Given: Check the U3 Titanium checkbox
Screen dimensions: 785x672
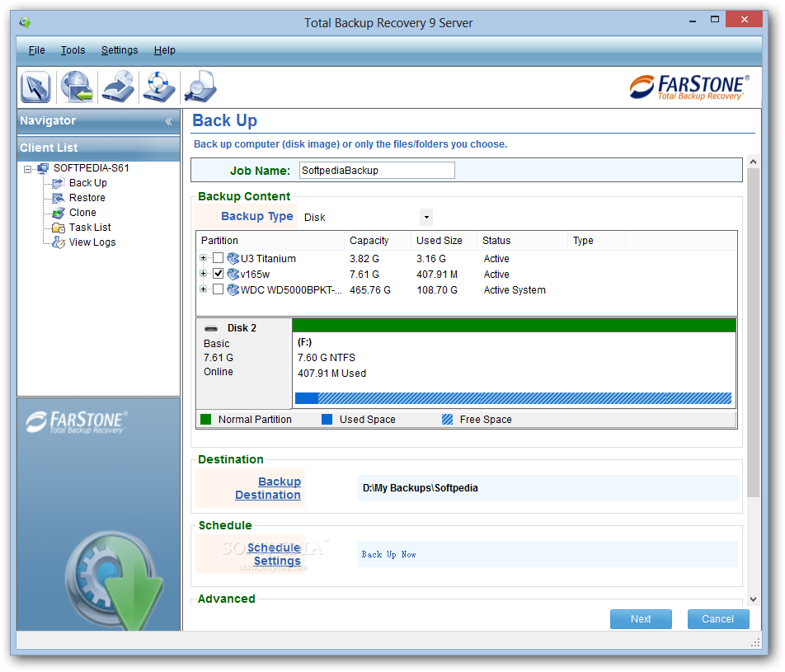Looking at the screenshot, I should coord(218,258).
